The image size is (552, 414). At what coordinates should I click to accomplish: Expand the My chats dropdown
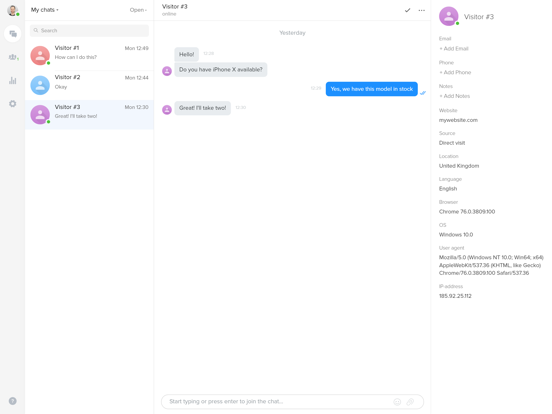click(x=45, y=10)
